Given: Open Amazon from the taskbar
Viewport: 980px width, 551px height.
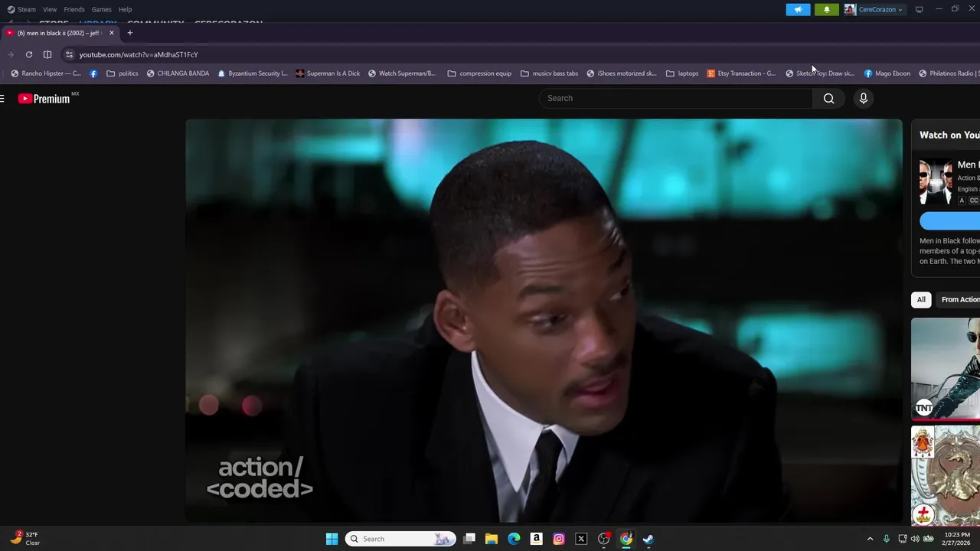Looking at the screenshot, I should [x=536, y=539].
